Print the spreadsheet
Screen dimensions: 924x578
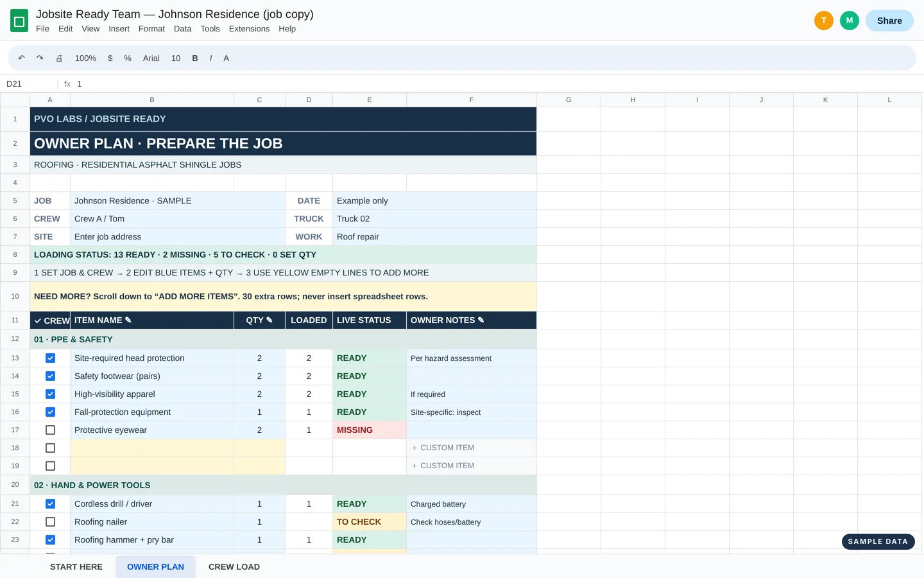[x=59, y=58]
